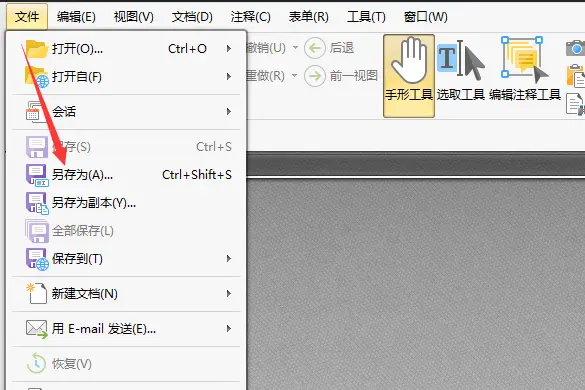Open the 工具(T) menu
Screen dimensions: 585x390
coord(366,17)
